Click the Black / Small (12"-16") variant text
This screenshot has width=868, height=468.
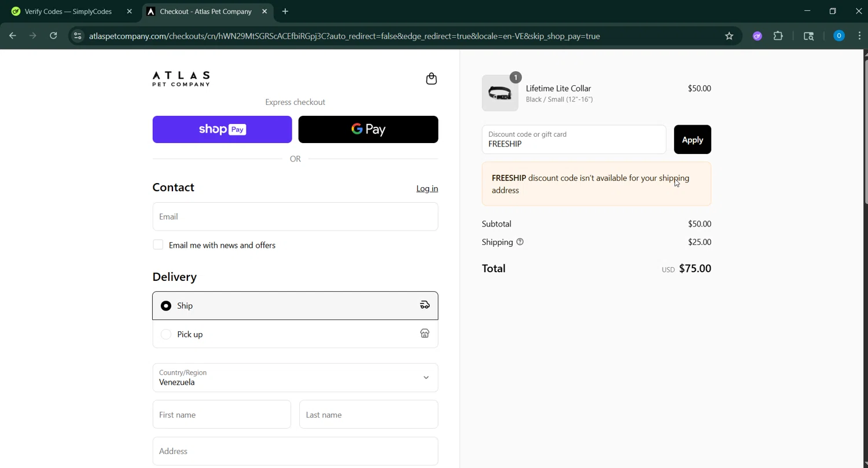tap(559, 99)
